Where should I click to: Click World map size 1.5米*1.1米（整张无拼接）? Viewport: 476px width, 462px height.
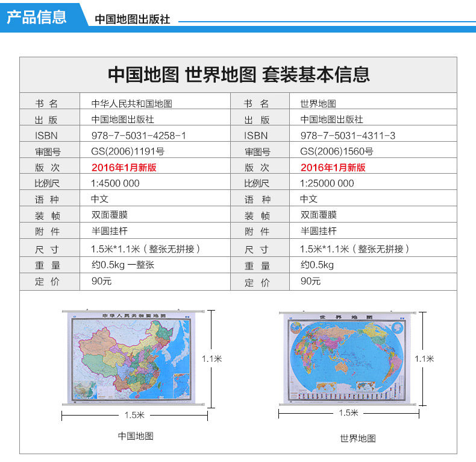(x=354, y=249)
